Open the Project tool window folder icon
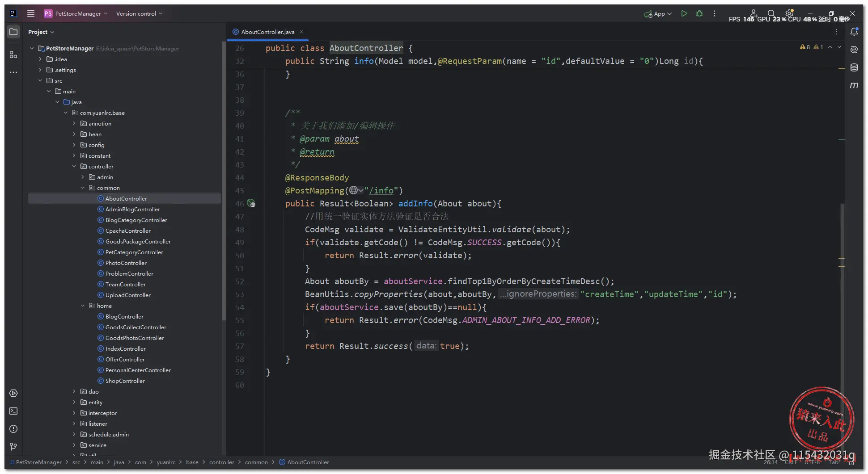 tap(13, 32)
